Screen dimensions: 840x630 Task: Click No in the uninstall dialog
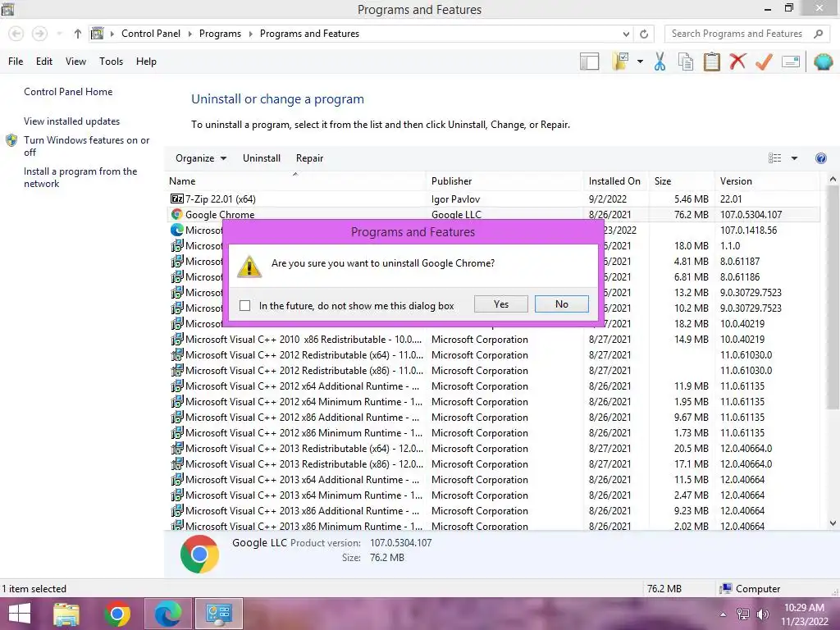[561, 304]
